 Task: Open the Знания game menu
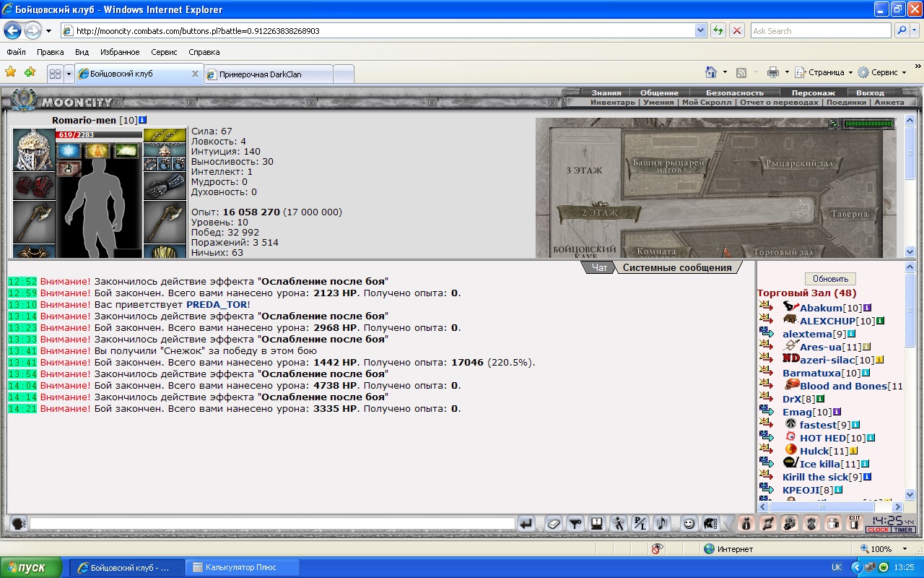pyautogui.click(x=606, y=92)
